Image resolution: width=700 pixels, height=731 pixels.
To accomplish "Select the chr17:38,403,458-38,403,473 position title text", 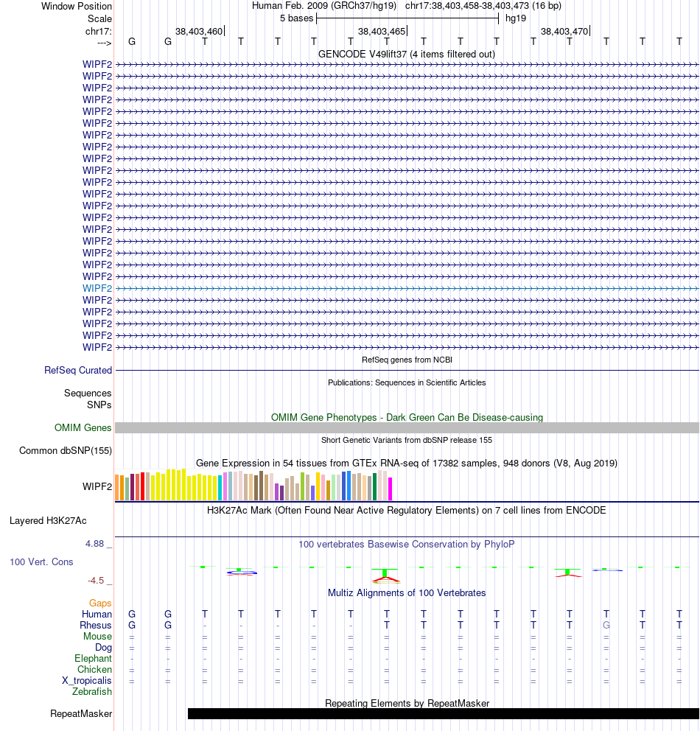I will click(483, 6).
